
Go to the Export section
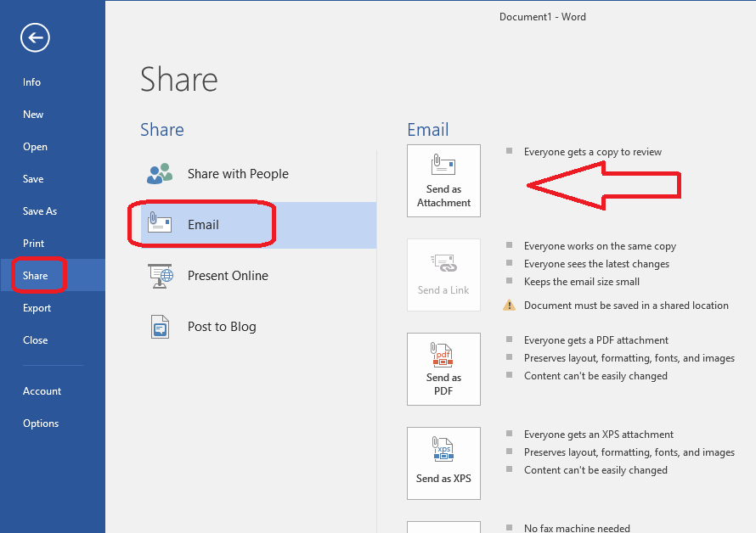37,307
